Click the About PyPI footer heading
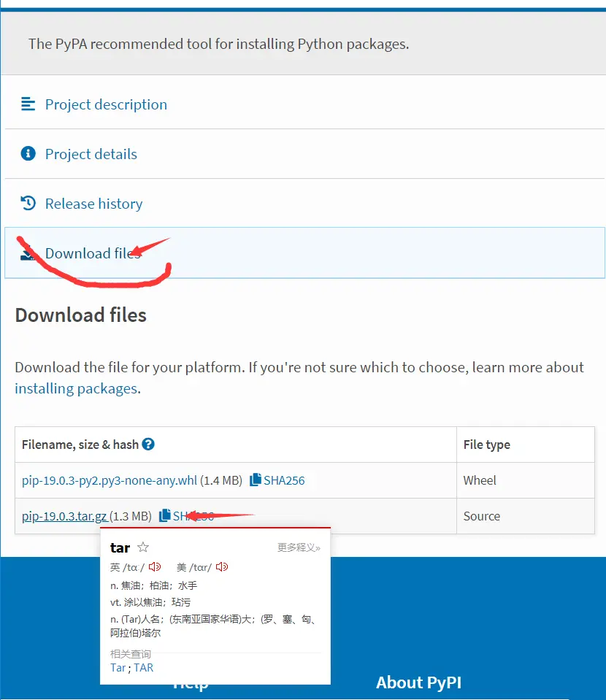606x700 pixels. 418,682
